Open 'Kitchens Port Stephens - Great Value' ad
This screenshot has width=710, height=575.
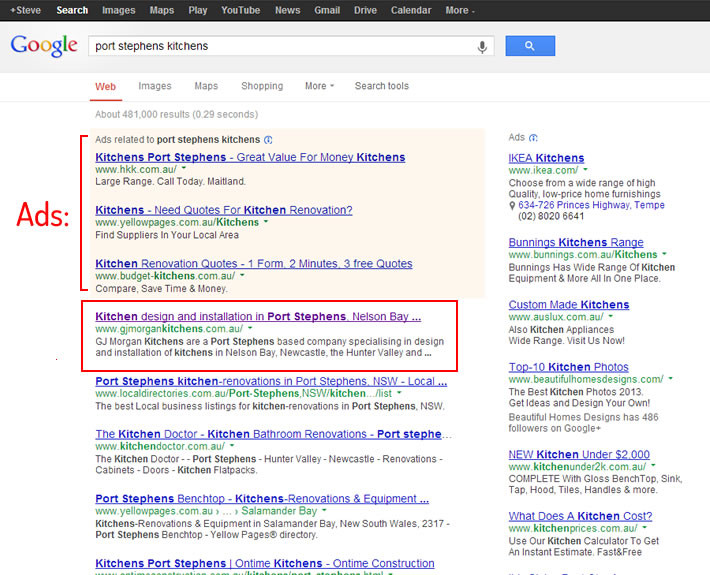tap(250, 157)
